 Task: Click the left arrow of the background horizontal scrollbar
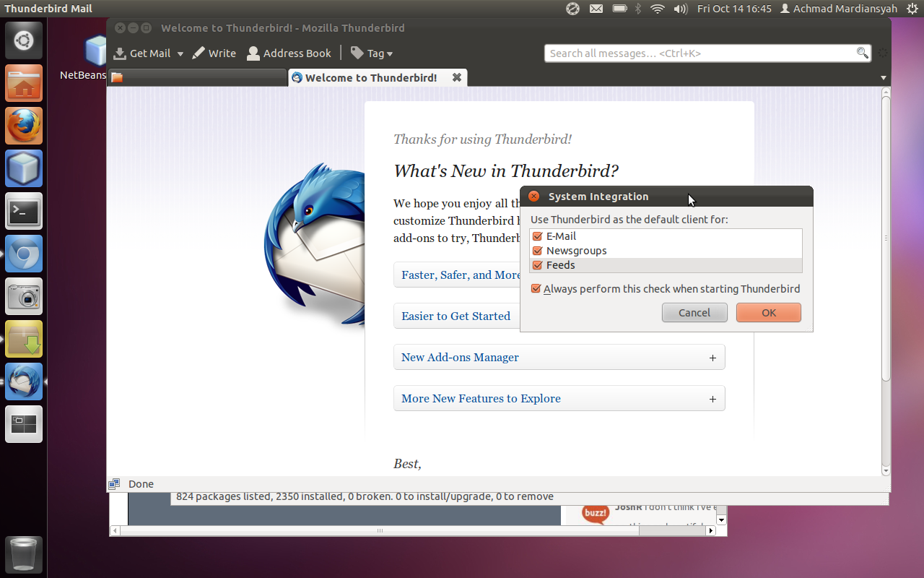115,530
